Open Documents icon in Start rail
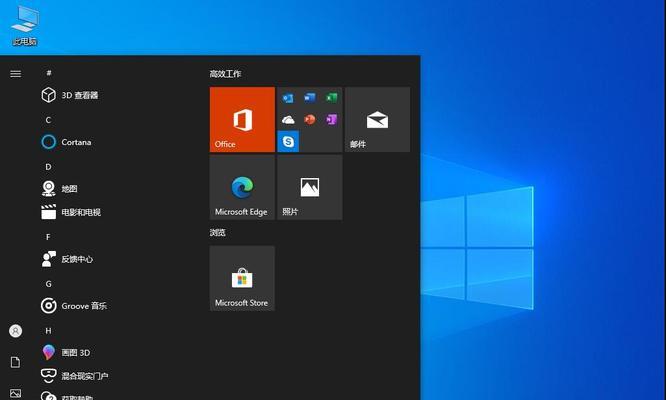 point(15,362)
